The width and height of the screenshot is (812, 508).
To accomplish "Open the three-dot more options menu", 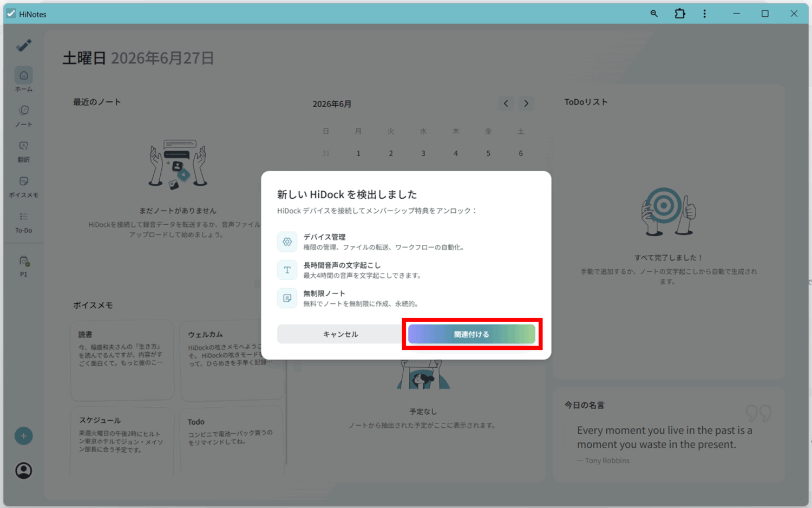I will pyautogui.click(x=704, y=14).
